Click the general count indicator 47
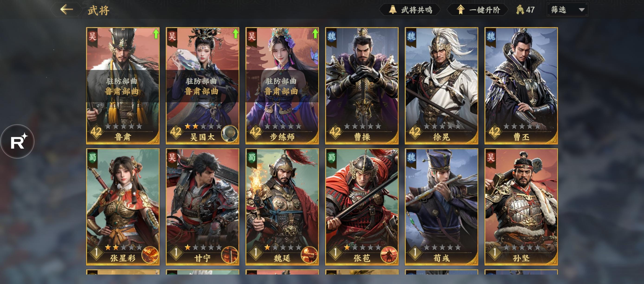Screen dimensions: 644x284 coord(525,10)
